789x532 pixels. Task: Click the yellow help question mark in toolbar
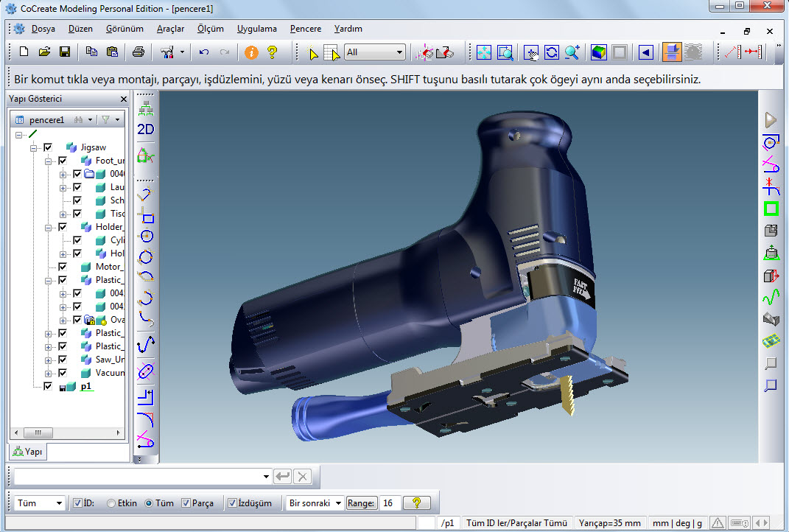pos(273,52)
